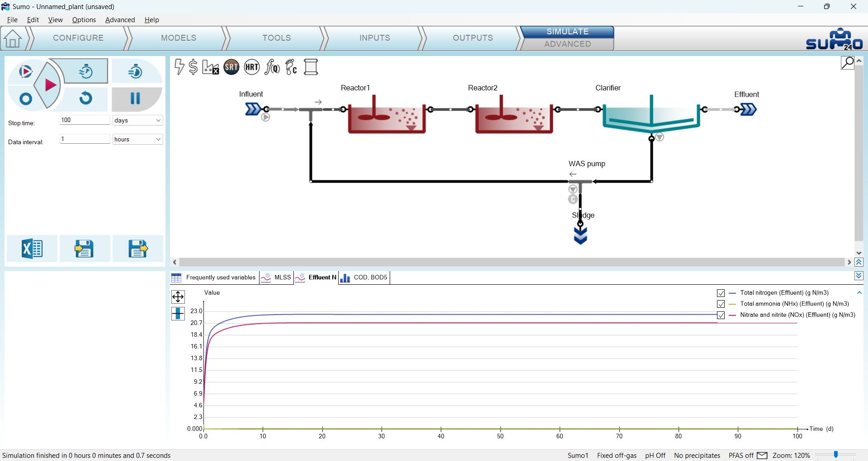This screenshot has width=868, height=461.
Task: Click the SRT calculation icon
Action: pos(231,67)
